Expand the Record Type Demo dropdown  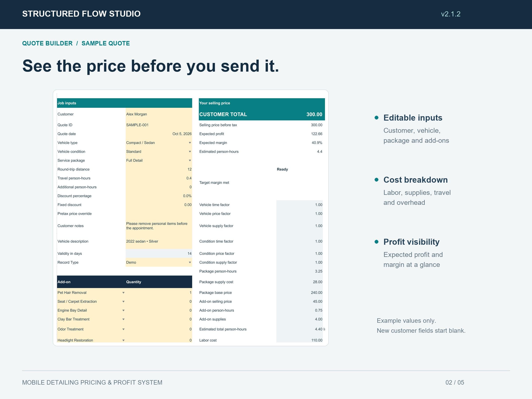click(190, 263)
